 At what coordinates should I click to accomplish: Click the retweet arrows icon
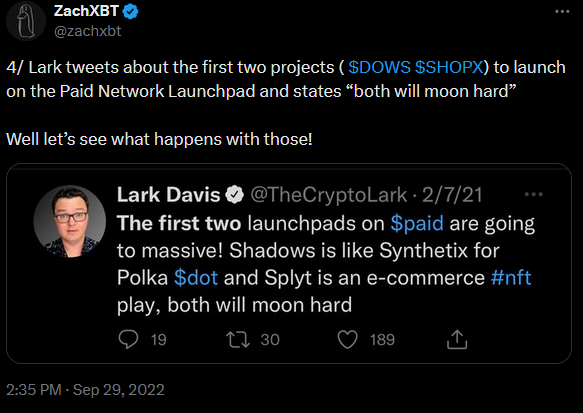coord(238,340)
